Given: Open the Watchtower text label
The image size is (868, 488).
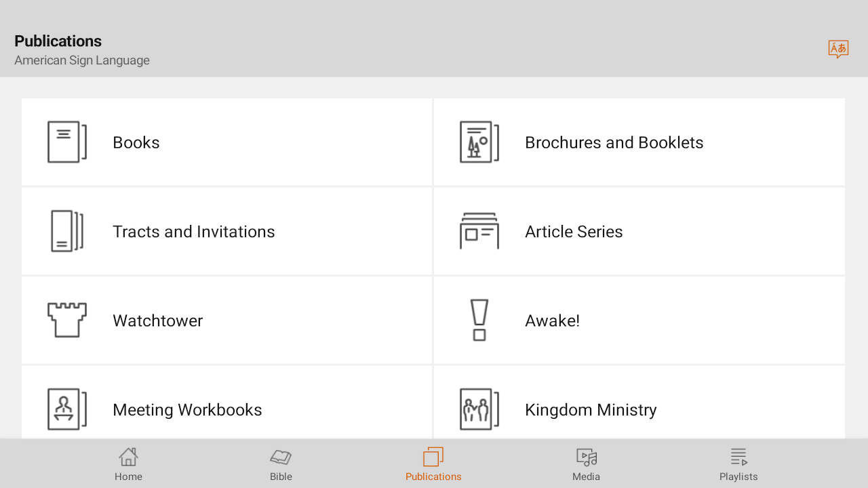Looking at the screenshot, I should [157, 321].
